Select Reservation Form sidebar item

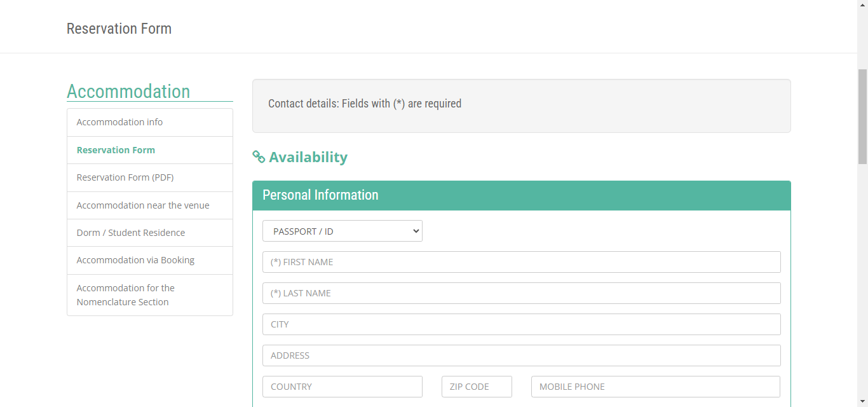(116, 150)
